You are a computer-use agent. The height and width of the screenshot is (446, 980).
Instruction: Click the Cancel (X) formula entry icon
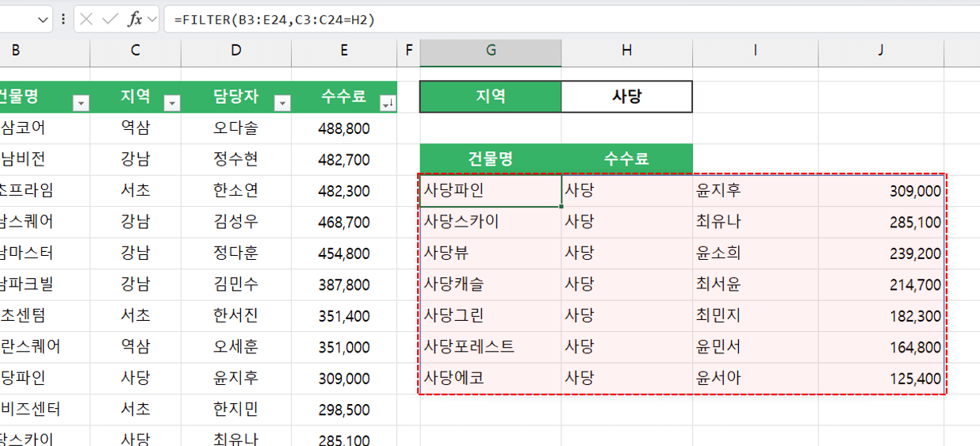tap(87, 20)
